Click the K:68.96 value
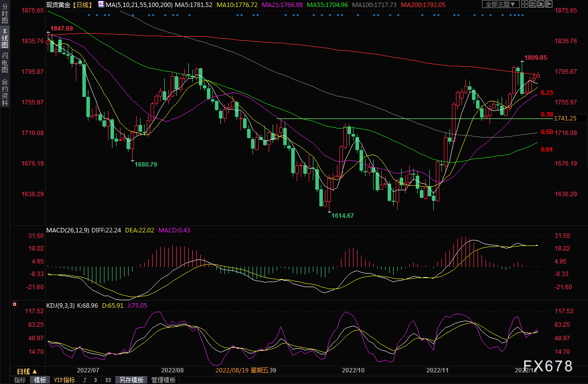Image resolution: width=588 pixels, height=384 pixels. [87, 306]
